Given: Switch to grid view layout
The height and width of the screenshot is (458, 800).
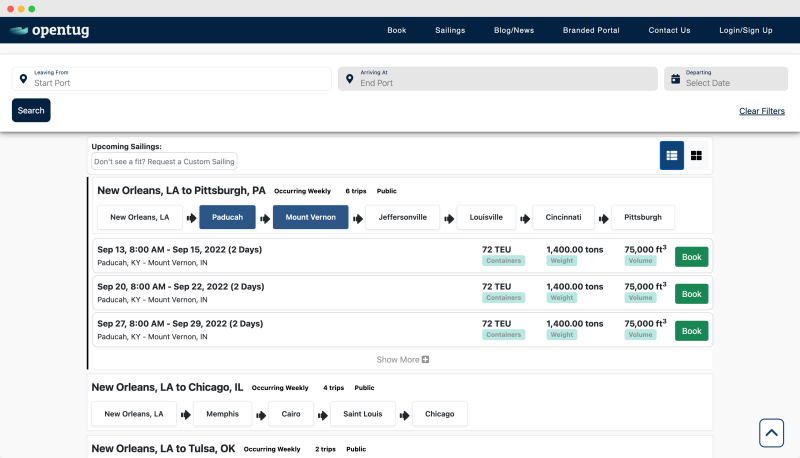Looking at the screenshot, I should click(x=697, y=155).
